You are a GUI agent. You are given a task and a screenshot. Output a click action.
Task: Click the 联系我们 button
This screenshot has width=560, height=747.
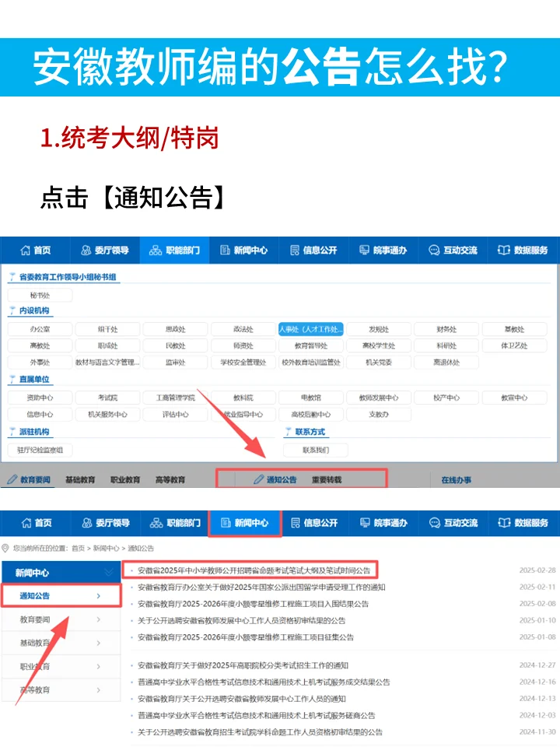[x=316, y=450]
